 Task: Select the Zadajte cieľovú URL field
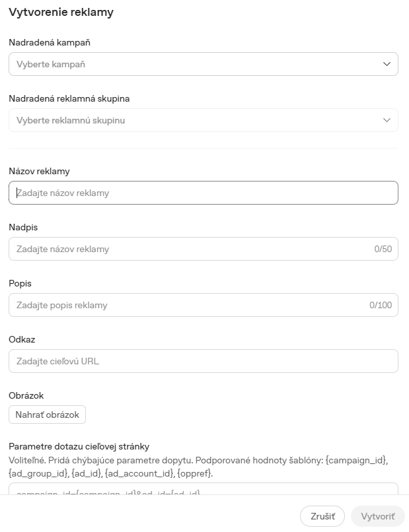tap(203, 361)
